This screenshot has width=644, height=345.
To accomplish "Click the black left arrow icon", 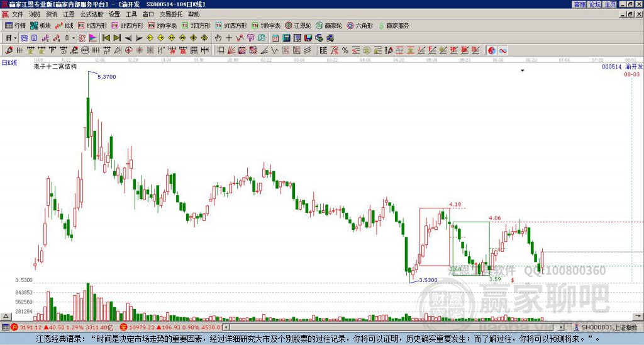I will click(128, 38).
